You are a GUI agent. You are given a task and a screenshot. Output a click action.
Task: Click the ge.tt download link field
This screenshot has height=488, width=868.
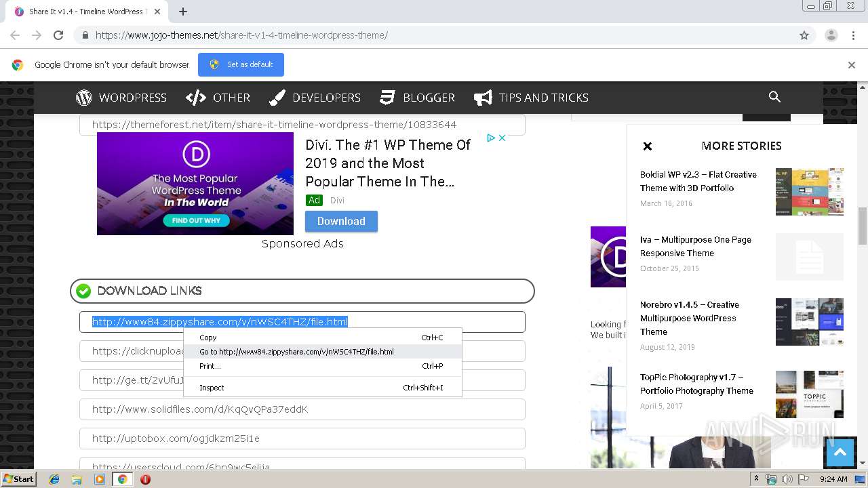click(302, 380)
